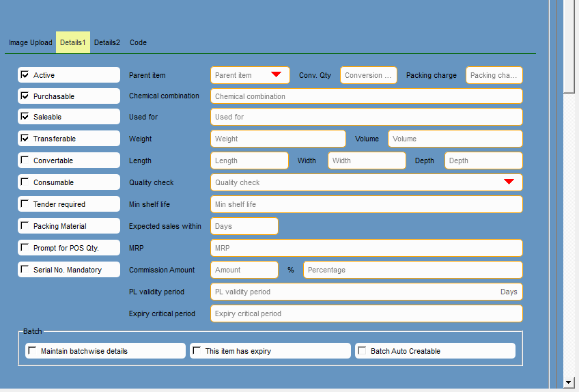Select the MRP input box
This screenshot has width=579, height=392.
tap(366, 248)
